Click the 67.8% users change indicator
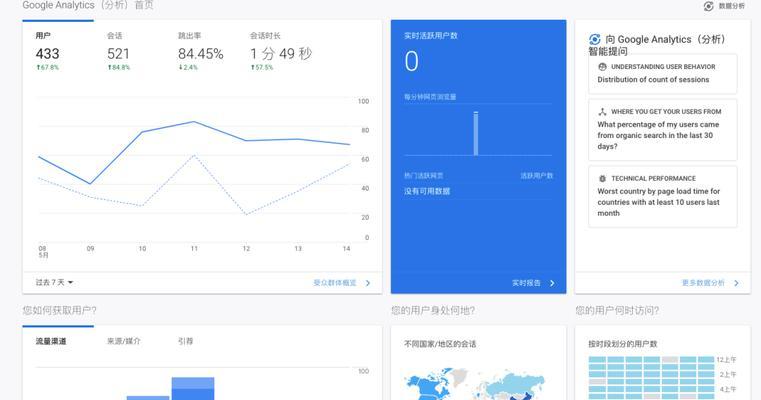 tap(48, 67)
